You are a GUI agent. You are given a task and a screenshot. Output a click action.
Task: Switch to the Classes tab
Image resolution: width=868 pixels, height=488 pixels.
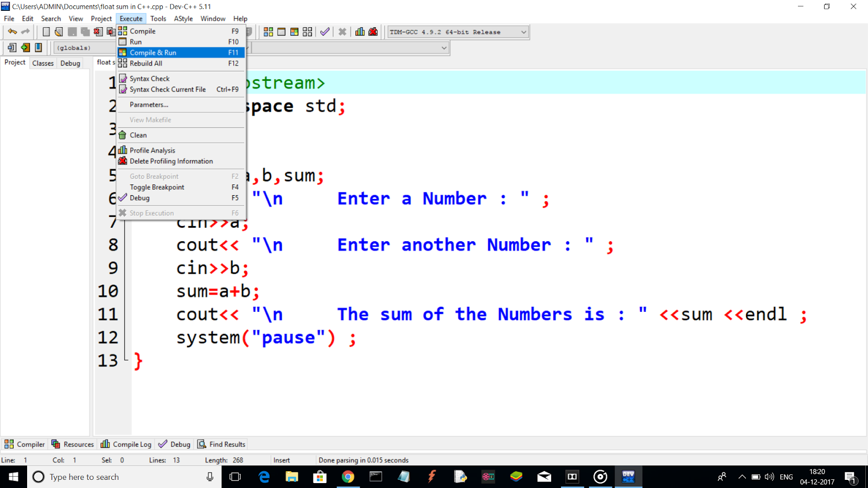point(43,63)
